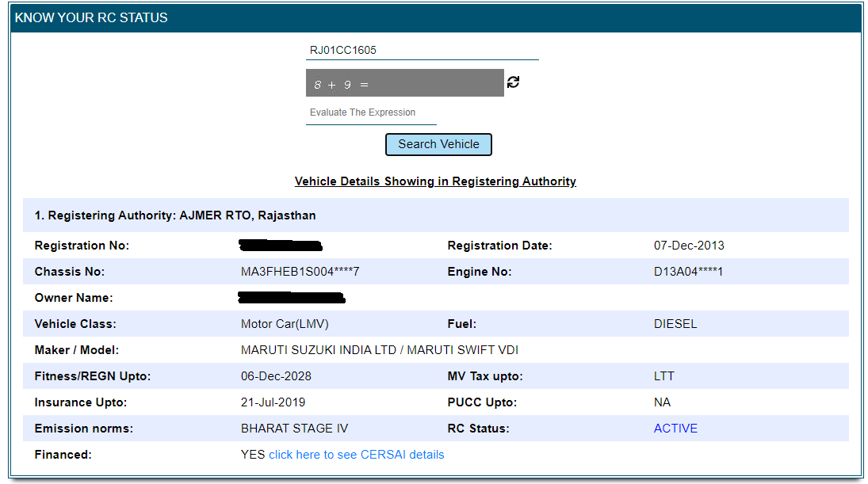Select the Vehicle Details Showing heading
Image resolution: width=868 pixels, height=484 pixels.
[435, 181]
